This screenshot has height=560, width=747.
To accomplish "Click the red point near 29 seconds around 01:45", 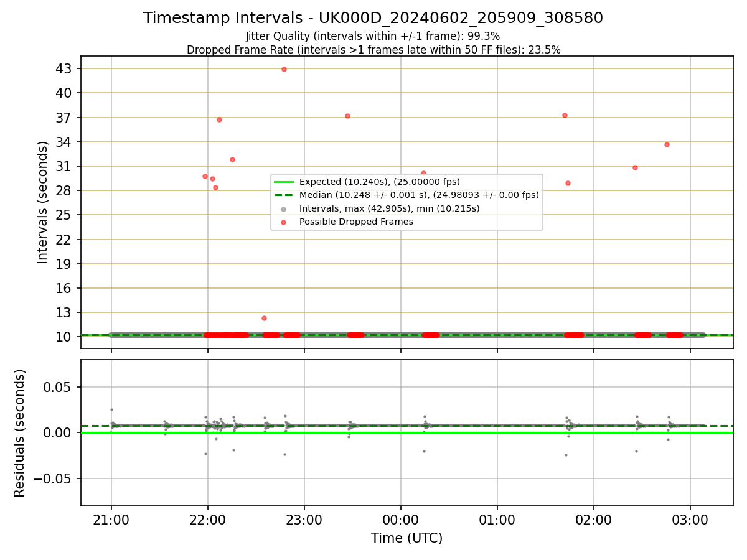I will (x=568, y=183).
